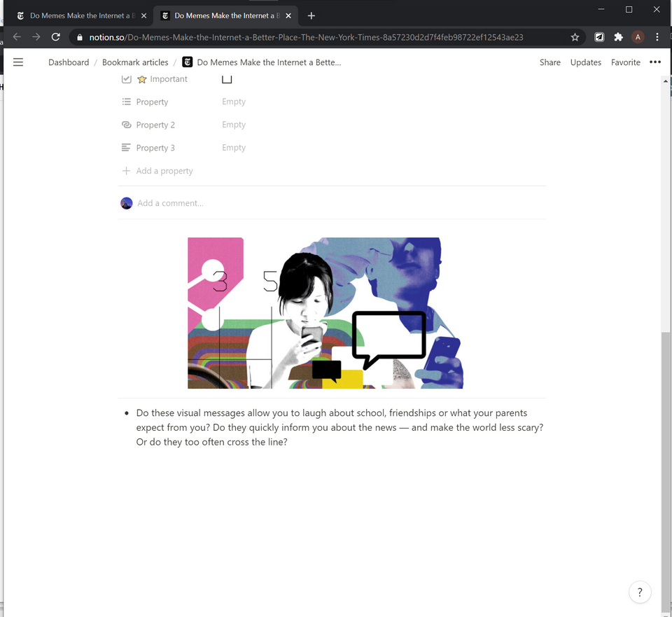Open the Chrome settings three-dot menu
This screenshot has height=617, width=672.
point(656,37)
